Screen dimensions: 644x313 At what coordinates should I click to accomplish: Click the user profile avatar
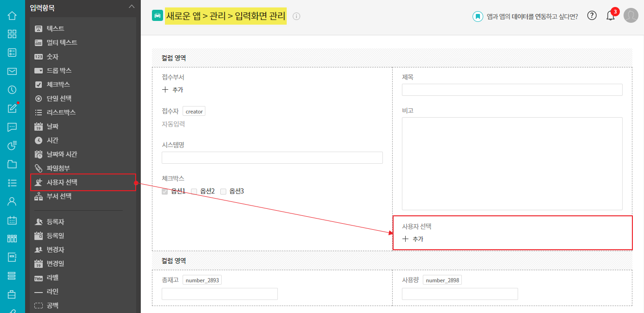click(x=631, y=15)
